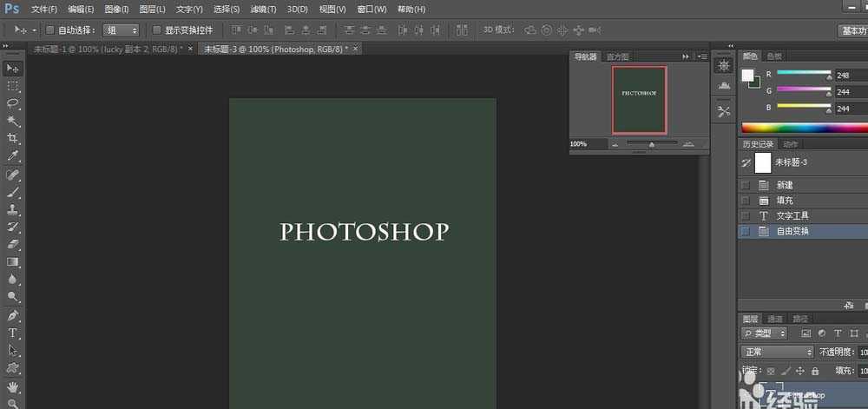The image size is (868, 409).
Task: Switch to the 直方图 panel tab
Action: pyautogui.click(x=617, y=56)
